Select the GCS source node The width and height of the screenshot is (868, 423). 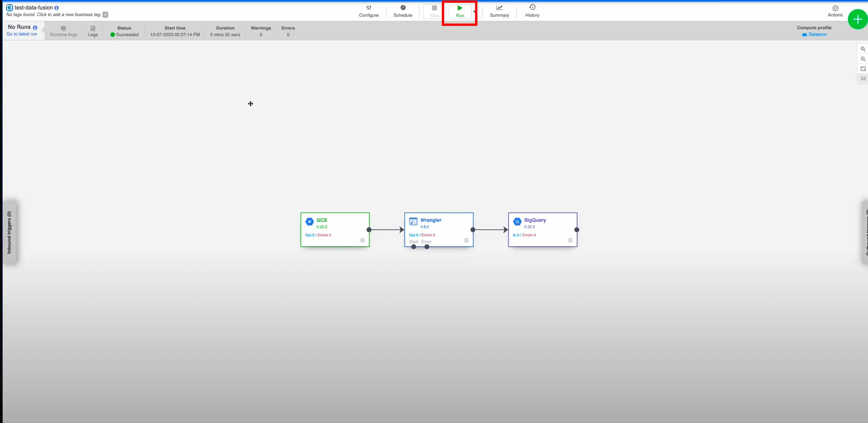click(x=335, y=230)
